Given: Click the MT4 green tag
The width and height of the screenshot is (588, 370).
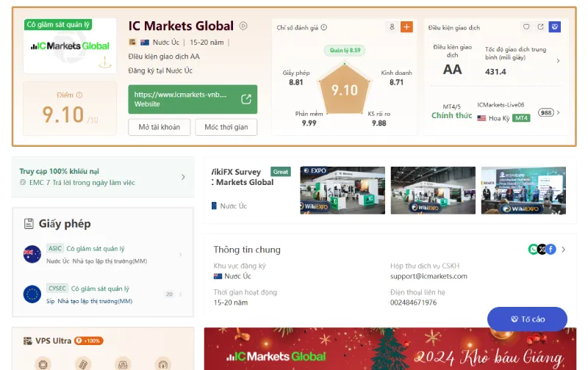Looking at the screenshot, I should [x=521, y=118].
